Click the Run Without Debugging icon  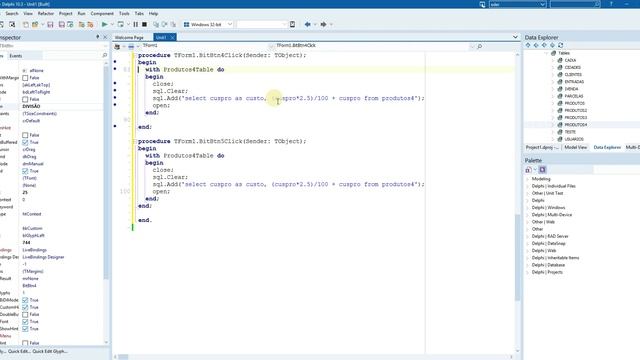120,24
